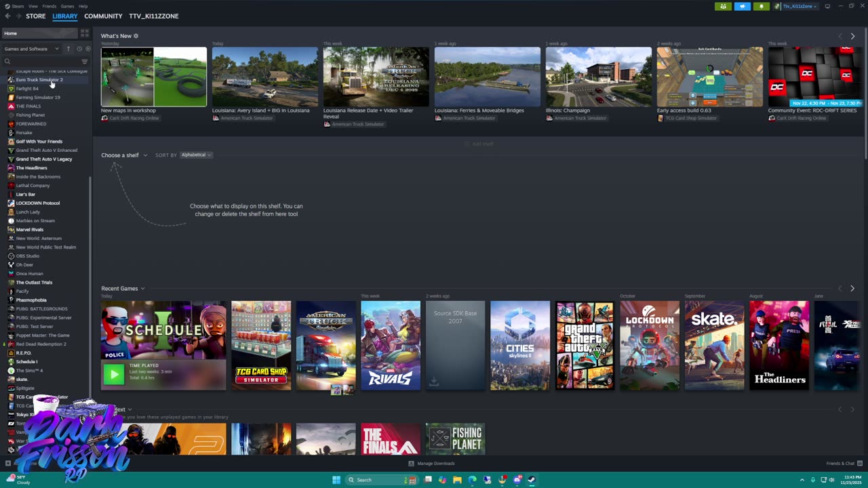Select THE FINALS in game list
This screenshot has width=868, height=488.
[x=28, y=106]
